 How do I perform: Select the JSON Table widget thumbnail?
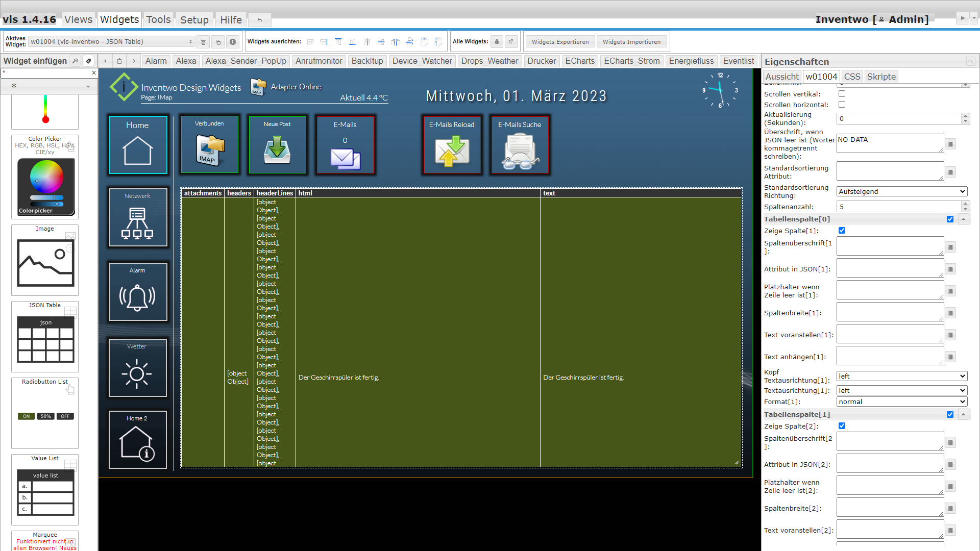click(x=45, y=337)
